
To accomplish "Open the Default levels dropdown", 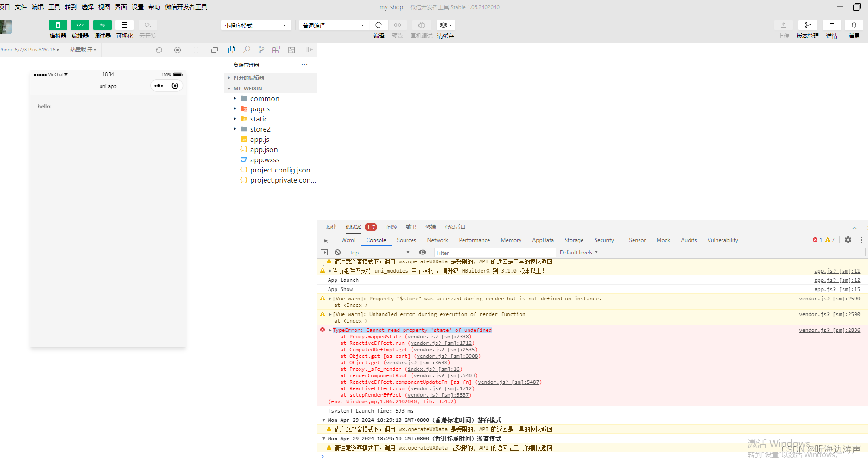I will pos(579,253).
